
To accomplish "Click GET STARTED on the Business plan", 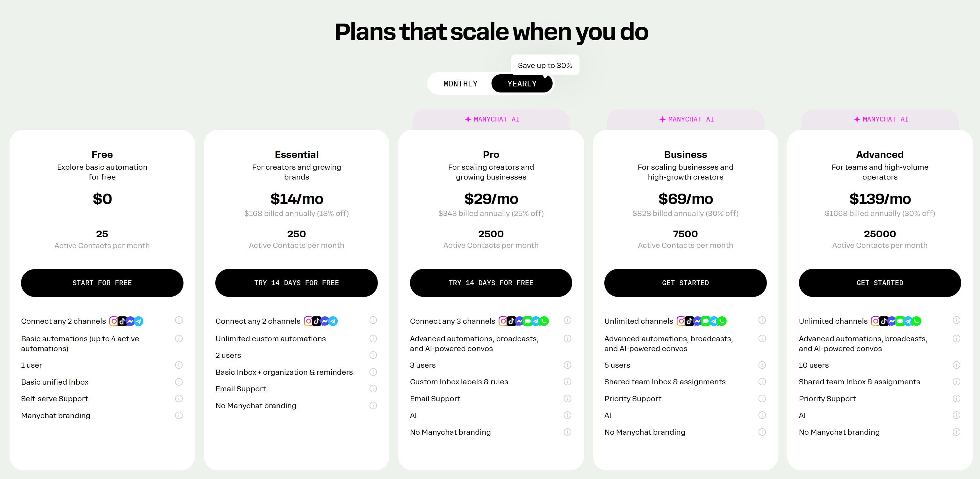I will (x=685, y=283).
